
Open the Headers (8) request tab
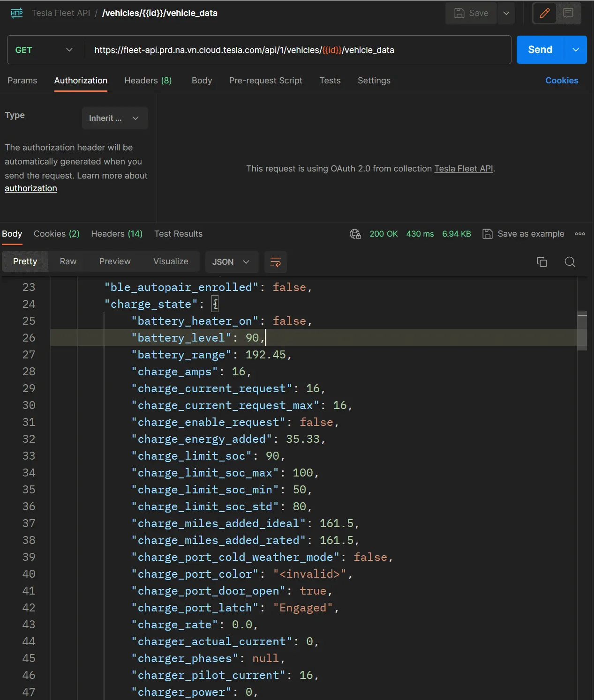tap(148, 81)
